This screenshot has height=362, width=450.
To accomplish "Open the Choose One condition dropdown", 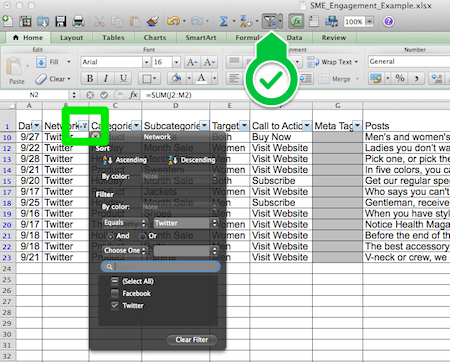I will click(125, 251).
